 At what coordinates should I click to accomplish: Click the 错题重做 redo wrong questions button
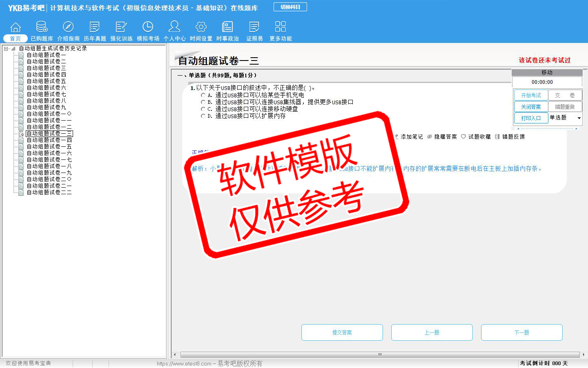pyautogui.click(x=565, y=107)
